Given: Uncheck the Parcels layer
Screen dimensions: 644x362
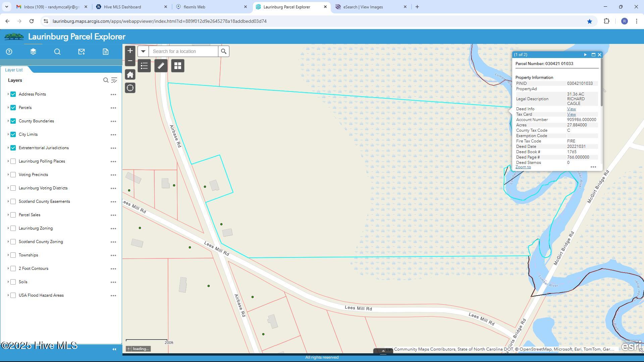Looking at the screenshot, I should 13,108.
